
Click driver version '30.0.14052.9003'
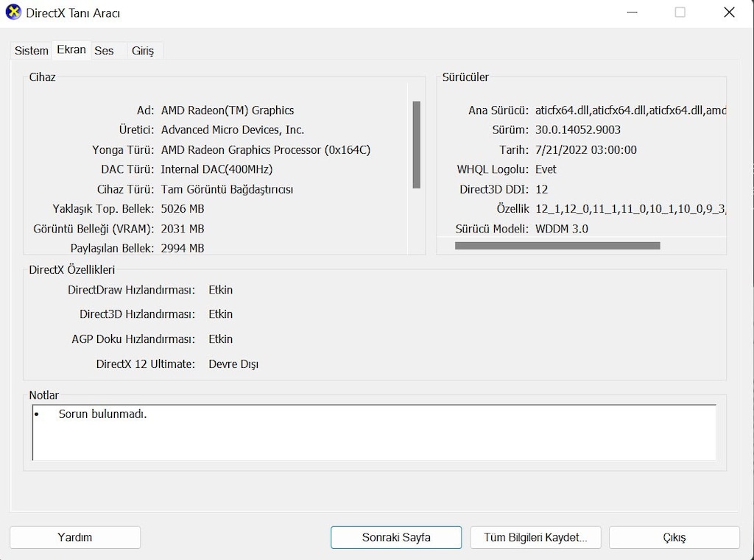(x=577, y=130)
